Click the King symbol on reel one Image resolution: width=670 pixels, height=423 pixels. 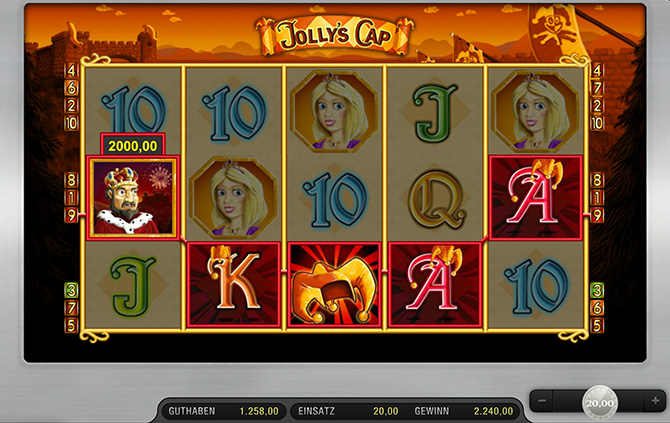133,197
